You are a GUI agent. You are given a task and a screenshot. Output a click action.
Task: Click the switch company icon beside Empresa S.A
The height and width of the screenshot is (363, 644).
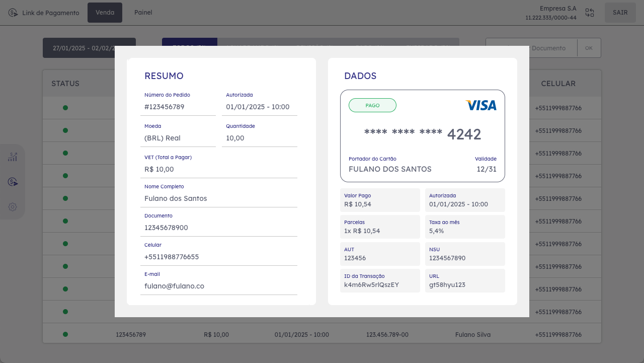590,13
